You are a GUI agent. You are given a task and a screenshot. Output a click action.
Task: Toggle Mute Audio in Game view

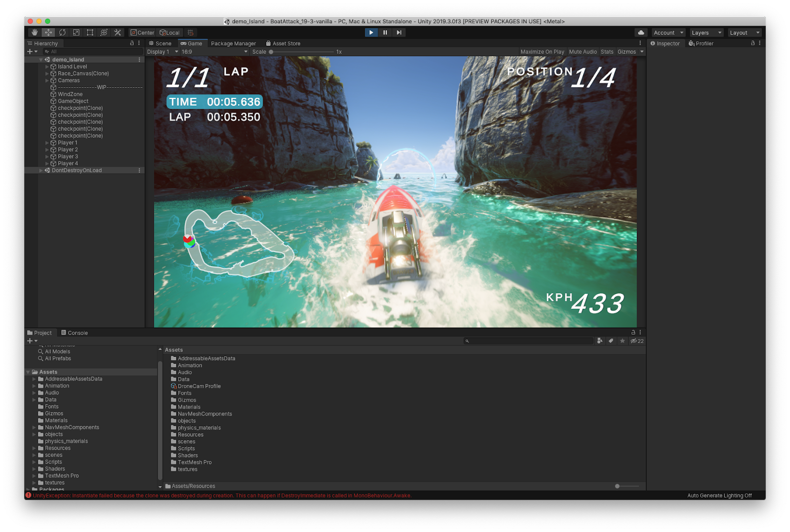point(583,52)
